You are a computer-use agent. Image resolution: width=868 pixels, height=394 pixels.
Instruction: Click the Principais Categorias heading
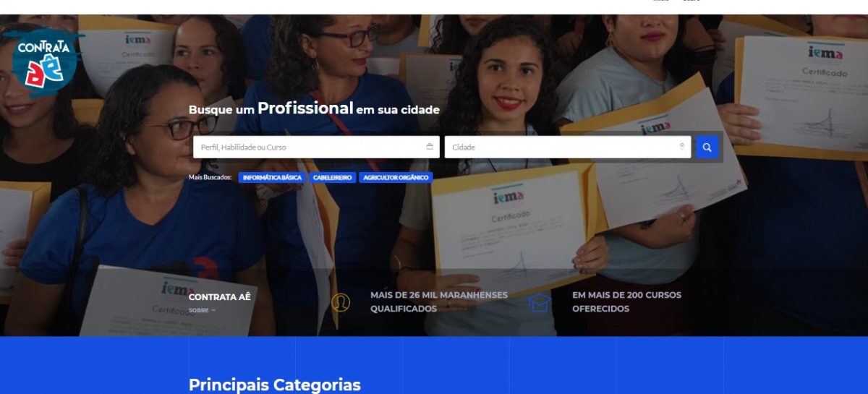pos(275,385)
